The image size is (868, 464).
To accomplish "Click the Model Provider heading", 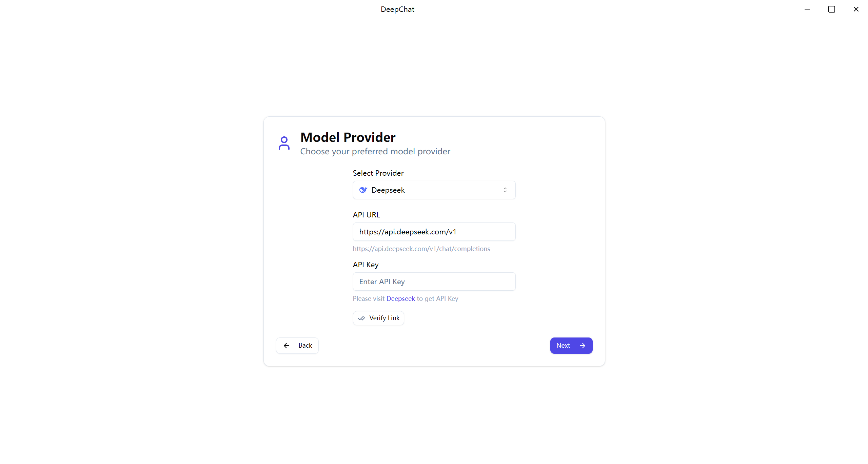I will tap(348, 137).
